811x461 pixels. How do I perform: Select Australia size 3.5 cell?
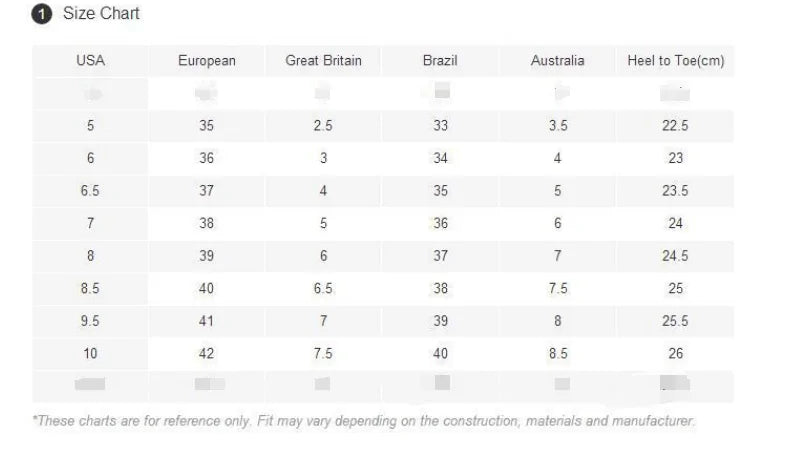pos(557,126)
